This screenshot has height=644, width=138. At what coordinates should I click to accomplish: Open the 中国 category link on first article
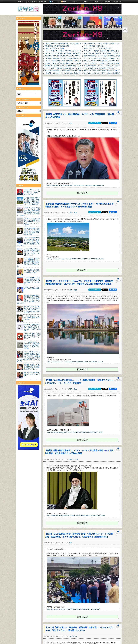(71, 123)
